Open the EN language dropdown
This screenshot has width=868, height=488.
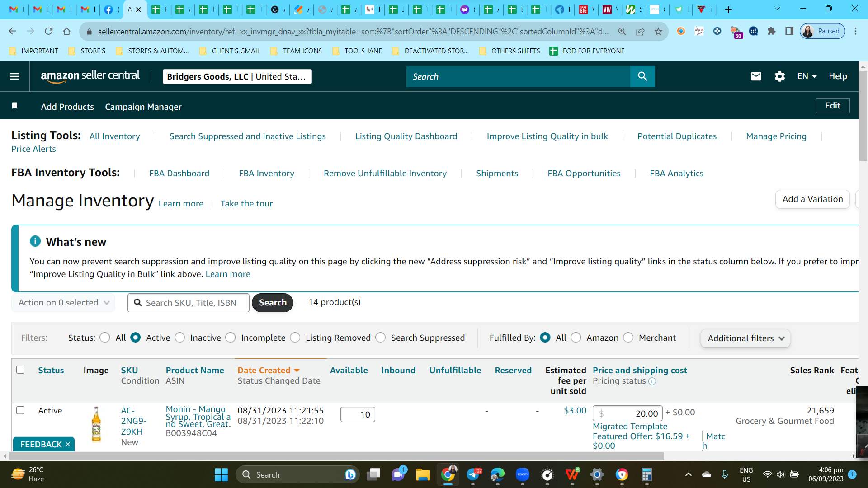(807, 76)
